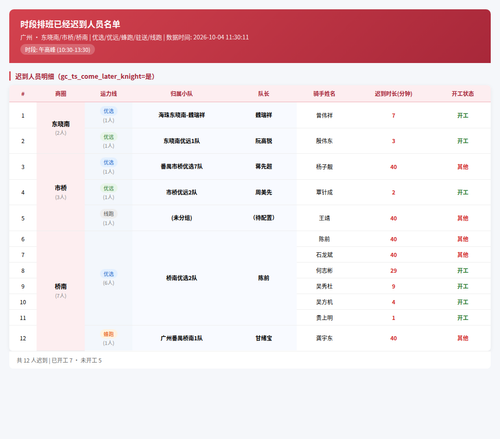Screen dimensions: 500x439
Task: Select the 时段: 午高峰 (10:30-13:30) badge
Action: [57, 50]
